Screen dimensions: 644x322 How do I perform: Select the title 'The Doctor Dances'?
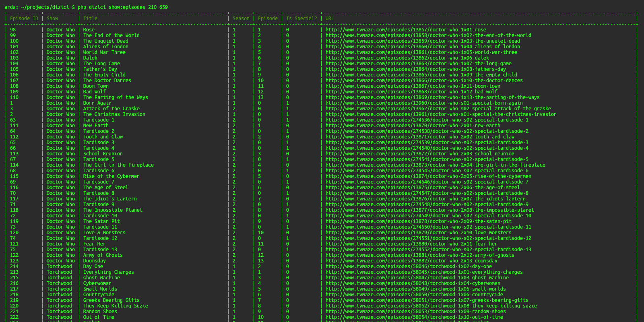107,80
